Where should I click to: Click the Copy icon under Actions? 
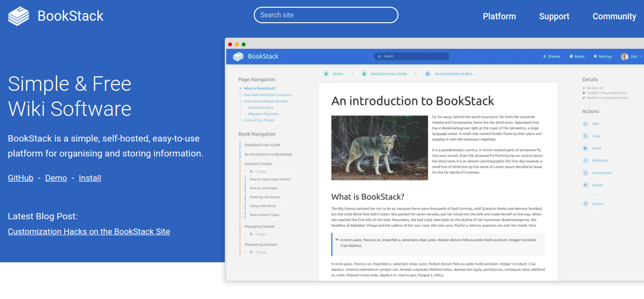tap(585, 136)
